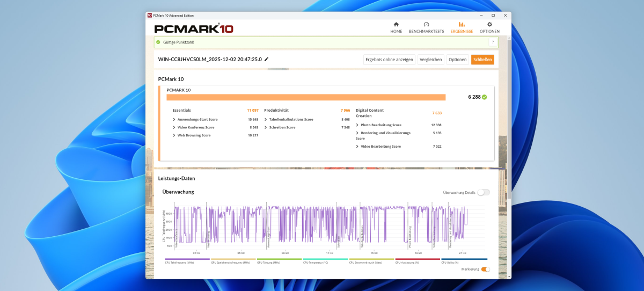This screenshot has width=644, height=291.
Task: Click the Vergleichen button
Action: point(430,60)
